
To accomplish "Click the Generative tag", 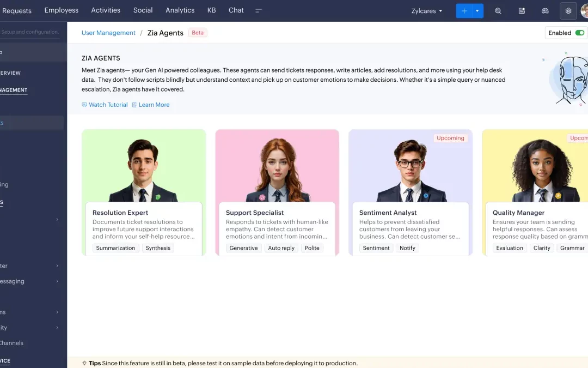I will [x=244, y=248].
